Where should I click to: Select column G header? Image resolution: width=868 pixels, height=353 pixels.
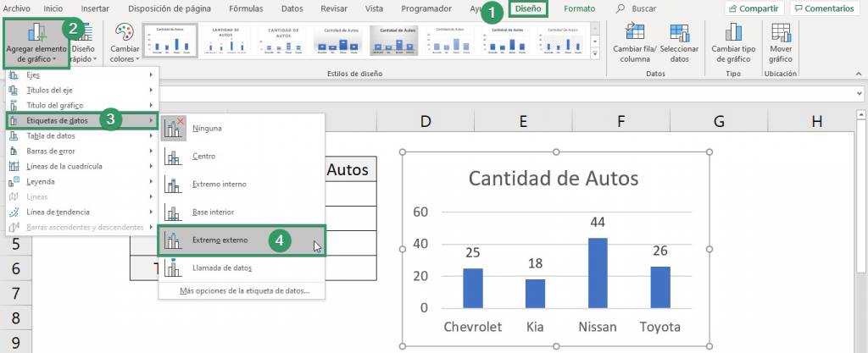click(x=719, y=122)
